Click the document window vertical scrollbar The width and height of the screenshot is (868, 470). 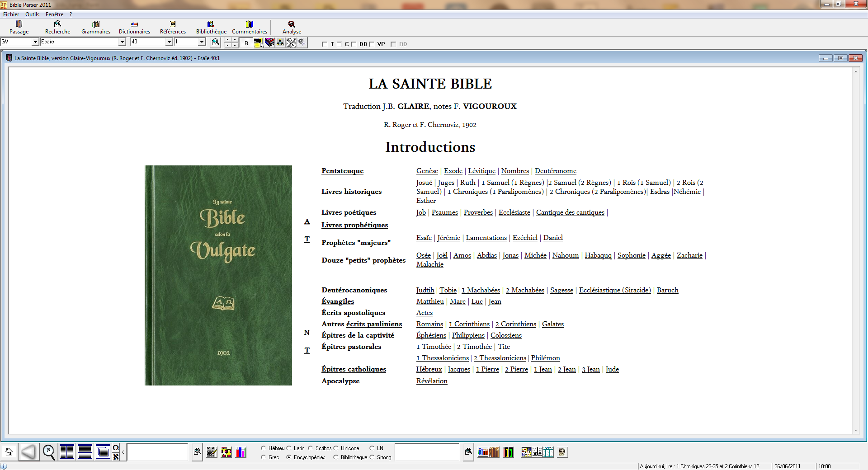pyautogui.click(x=855, y=251)
